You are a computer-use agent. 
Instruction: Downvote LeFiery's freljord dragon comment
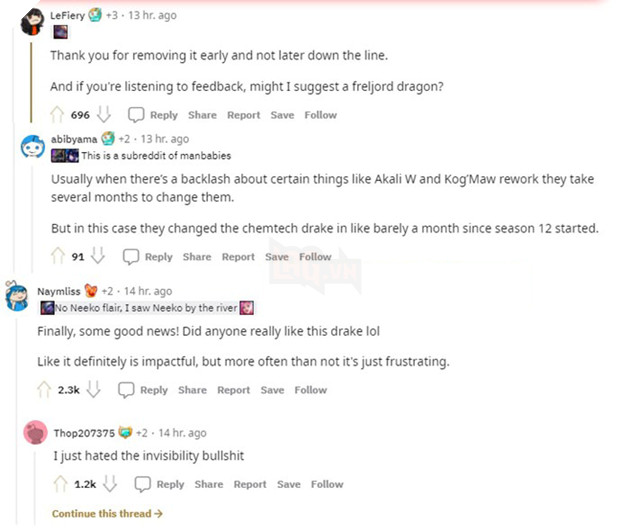(x=104, y=114)
